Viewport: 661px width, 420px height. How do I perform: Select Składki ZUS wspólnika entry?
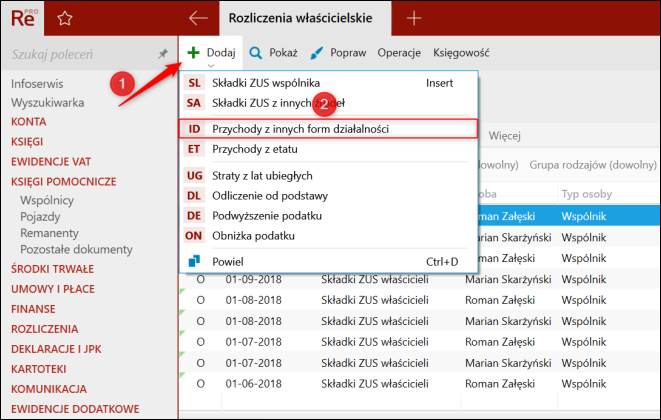(x=265, y=82)
